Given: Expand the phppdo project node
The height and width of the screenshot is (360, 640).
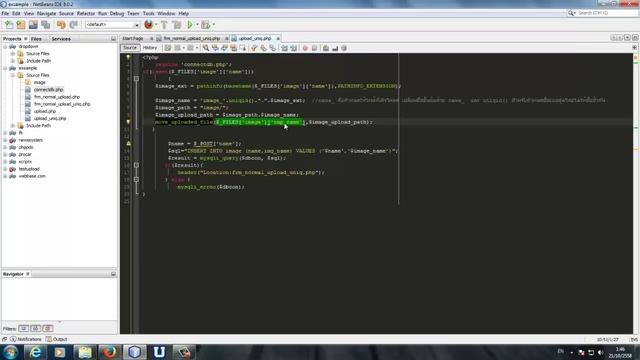Looking at the screenshot, I should (5, 147).
